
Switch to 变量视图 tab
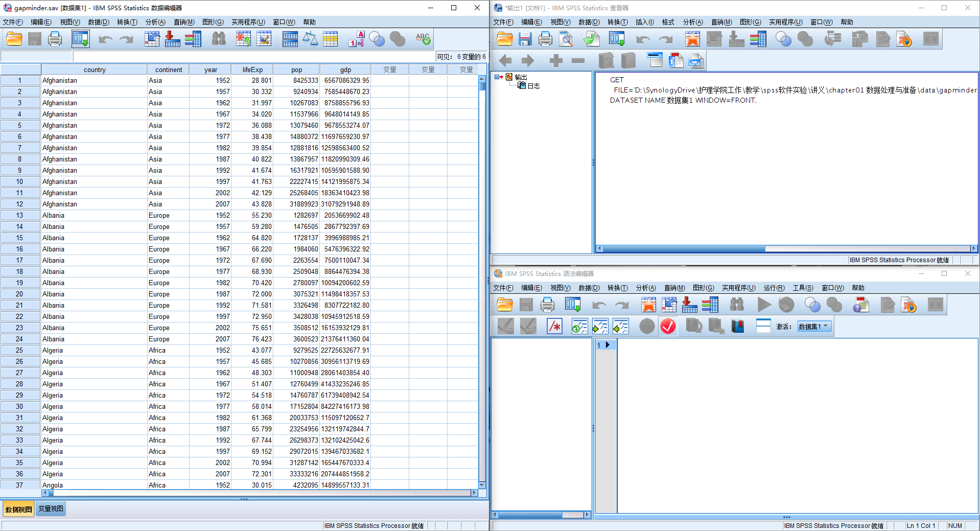[51, 509]
